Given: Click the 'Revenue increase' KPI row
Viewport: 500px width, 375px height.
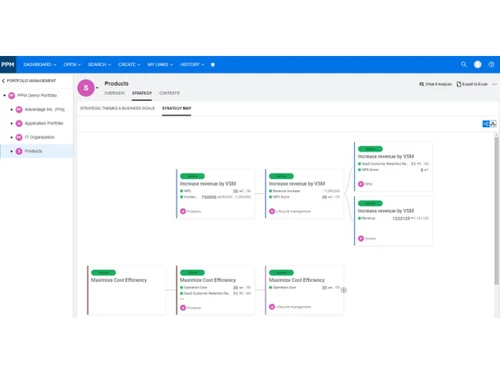Looking at the screenshot, I should click(x=304, y=191).
